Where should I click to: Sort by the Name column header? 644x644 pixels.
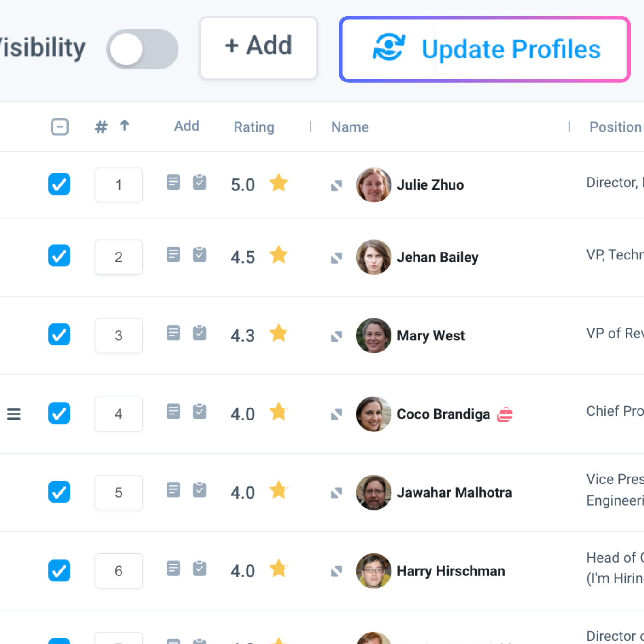pos(350,127)
